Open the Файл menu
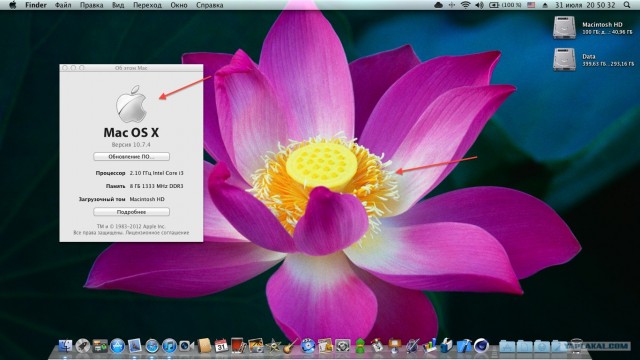Viewport: 640px width, 360px height. pyautogui.click(x=63, y=5)
